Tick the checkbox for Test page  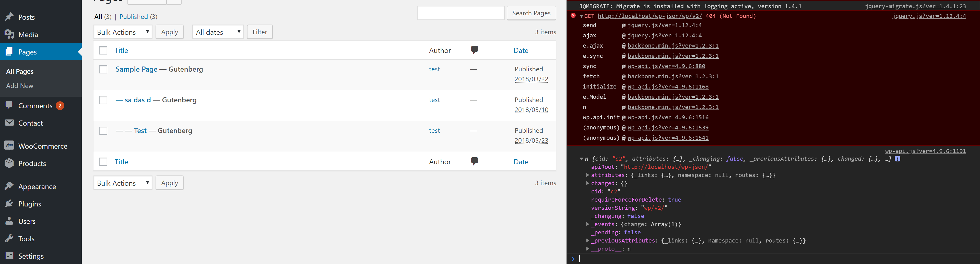click(x=103, y=131)
